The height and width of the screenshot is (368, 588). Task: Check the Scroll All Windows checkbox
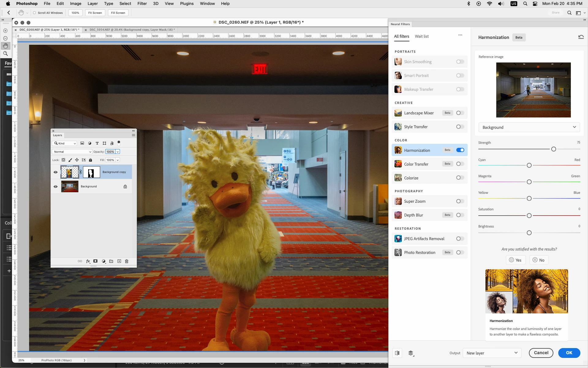pos(34,13)
